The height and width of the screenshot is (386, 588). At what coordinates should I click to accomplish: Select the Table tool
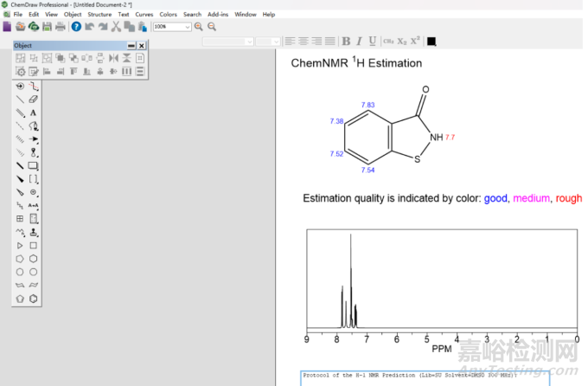click(20, 219)
